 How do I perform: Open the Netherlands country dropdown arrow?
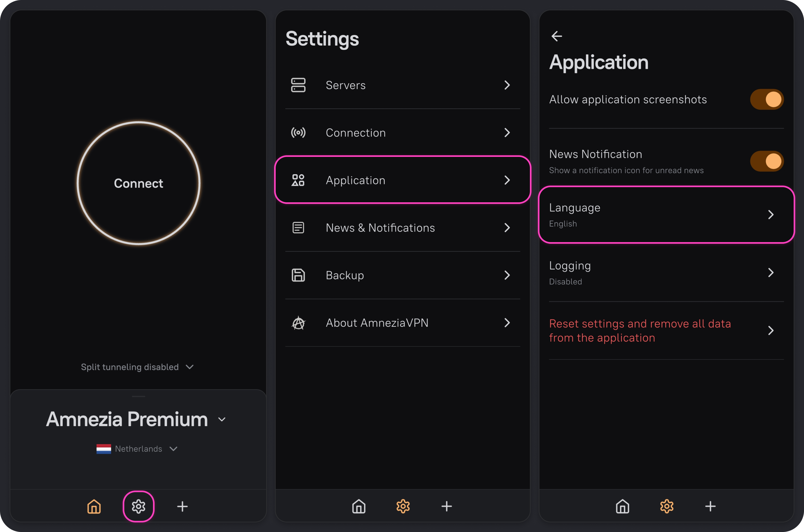[x=173, y=449]
